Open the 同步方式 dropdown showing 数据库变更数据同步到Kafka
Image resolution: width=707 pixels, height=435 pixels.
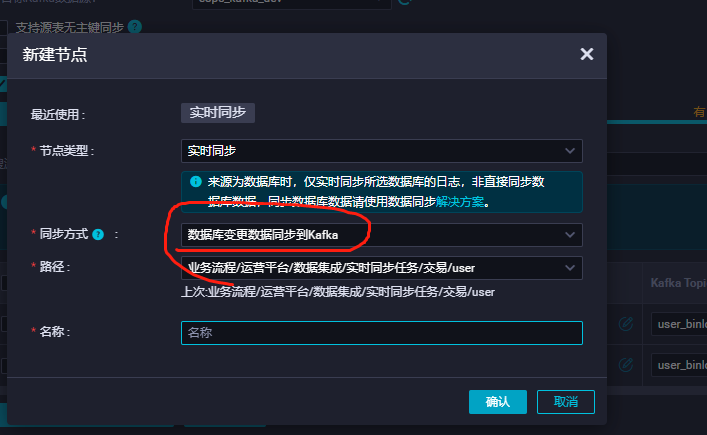381,235
